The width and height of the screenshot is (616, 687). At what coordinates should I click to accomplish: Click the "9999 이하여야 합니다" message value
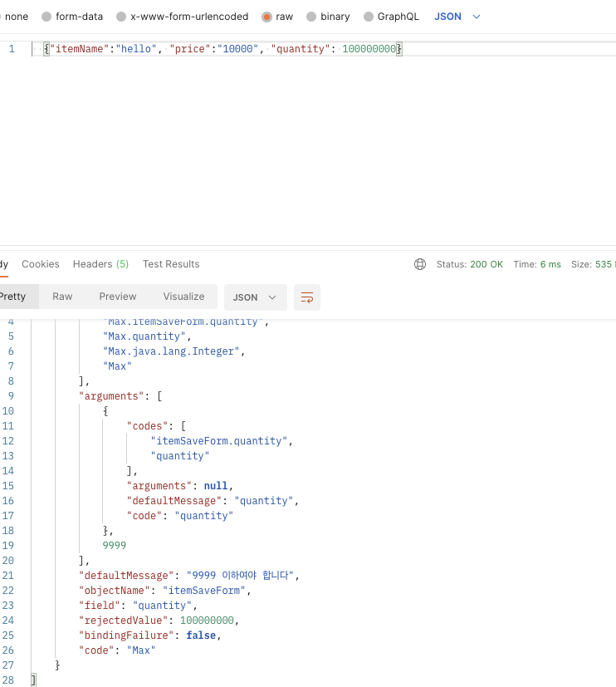(240, 576)
